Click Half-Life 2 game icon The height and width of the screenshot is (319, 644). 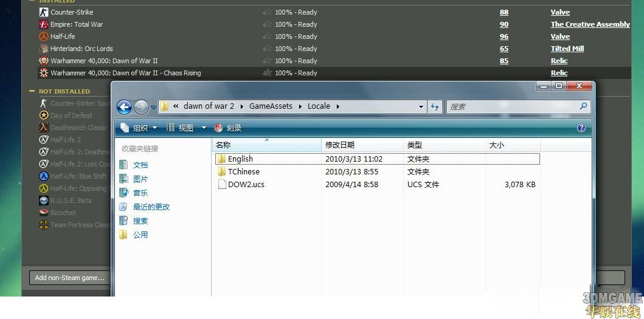[44, 140]
